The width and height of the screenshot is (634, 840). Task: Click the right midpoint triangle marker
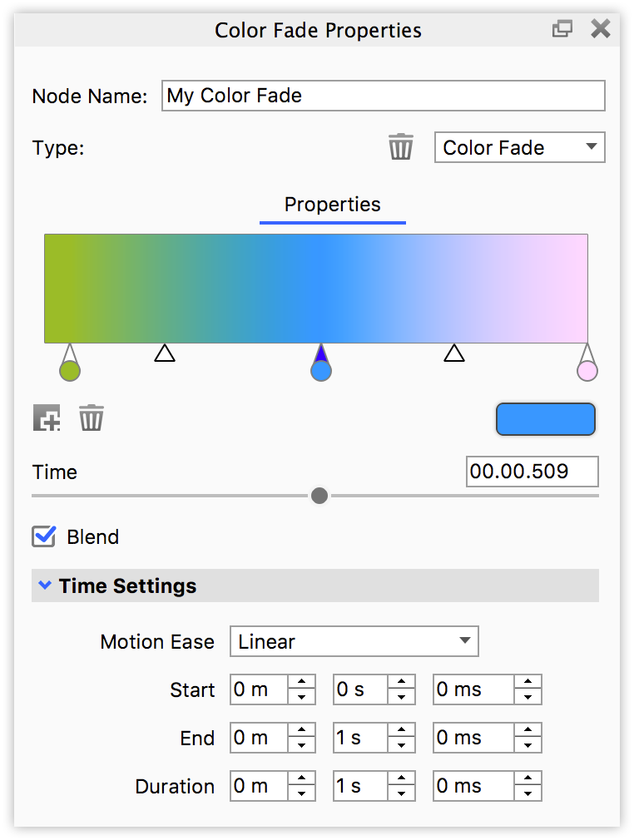pyautogui.click(x=453, y=353)
